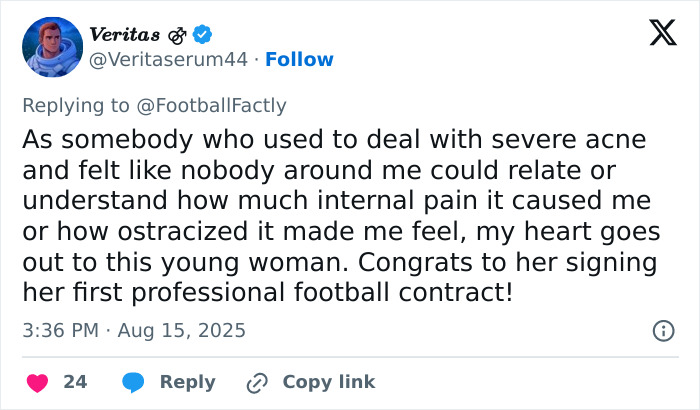Click the like count of 24
The height and width of the screenshot is (410, 700).
[75, 382]
